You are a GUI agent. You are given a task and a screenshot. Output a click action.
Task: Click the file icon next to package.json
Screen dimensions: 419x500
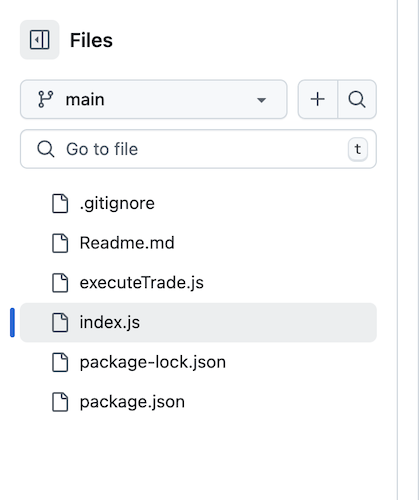point(60,402)
